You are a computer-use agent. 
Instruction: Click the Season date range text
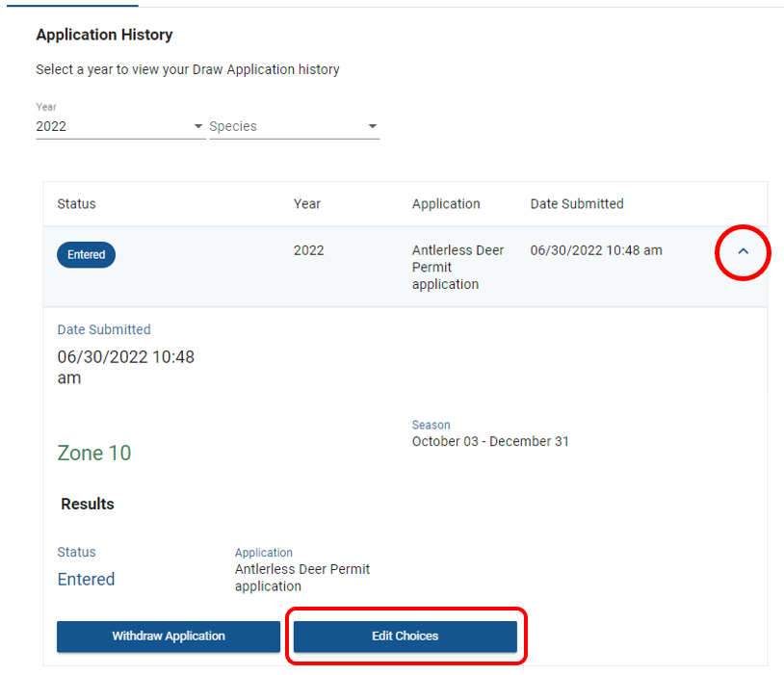coord(490,442)
